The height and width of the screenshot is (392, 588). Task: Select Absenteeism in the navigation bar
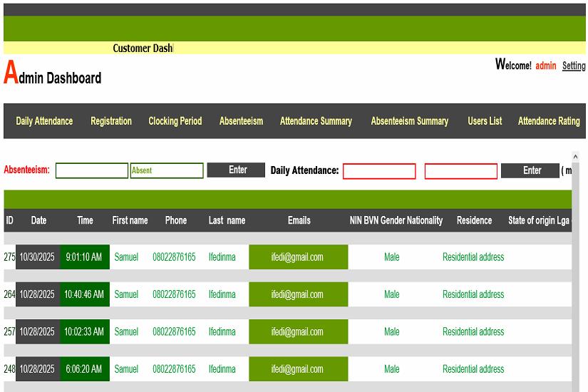[241, 121]
